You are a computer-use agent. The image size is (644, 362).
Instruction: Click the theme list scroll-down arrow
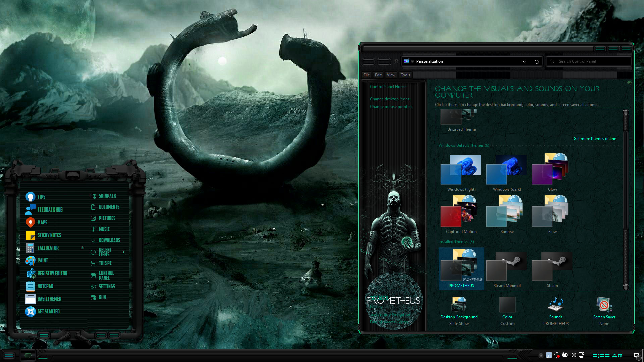[x=625, y=287]
